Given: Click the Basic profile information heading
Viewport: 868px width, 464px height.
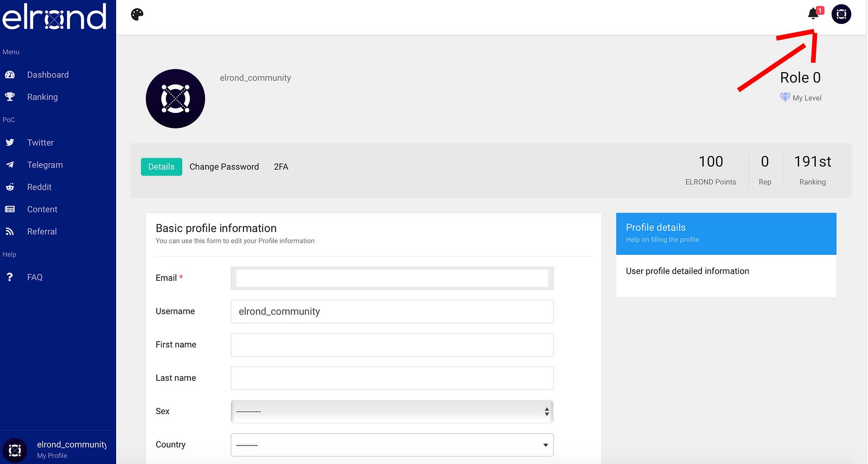Looking at the screenshot, I should point(216,228).
